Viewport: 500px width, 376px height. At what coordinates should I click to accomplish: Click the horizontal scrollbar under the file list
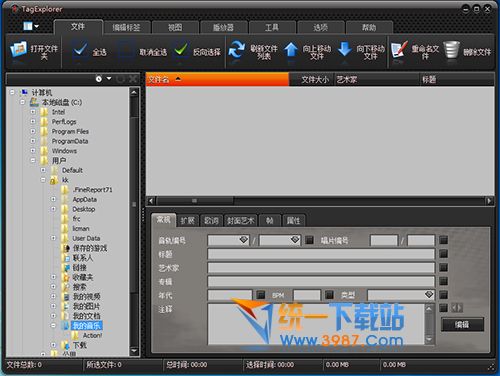320,201
